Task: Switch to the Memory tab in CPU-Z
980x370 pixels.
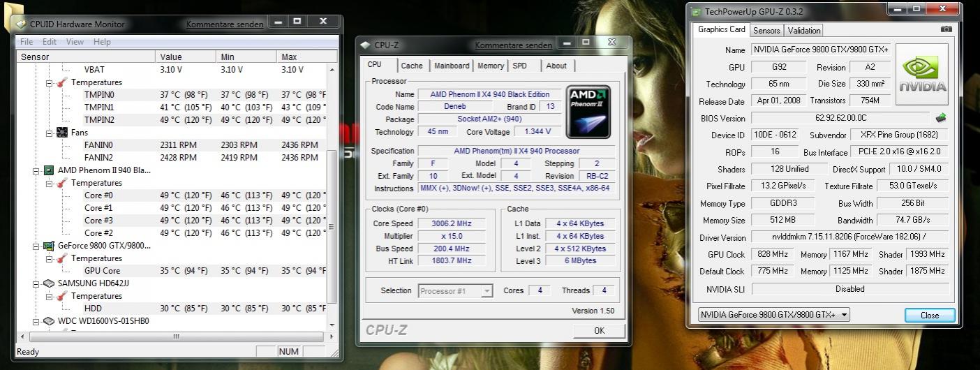Action: pyautogui.click(x=491, y=66)
